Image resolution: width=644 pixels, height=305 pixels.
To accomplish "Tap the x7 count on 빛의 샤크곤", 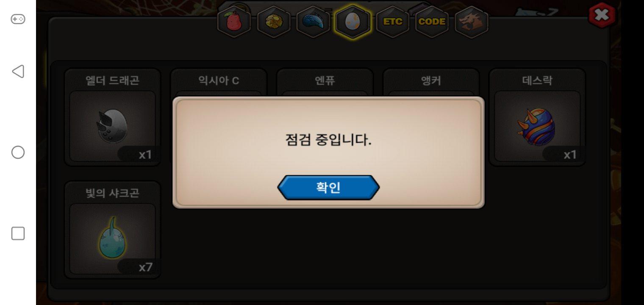I will click(x=145, y=267).
